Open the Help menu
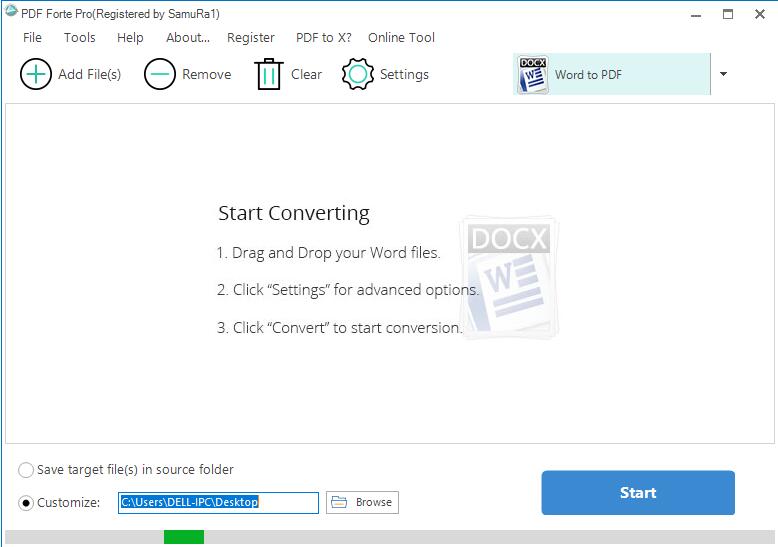 (x=130, y=38)
